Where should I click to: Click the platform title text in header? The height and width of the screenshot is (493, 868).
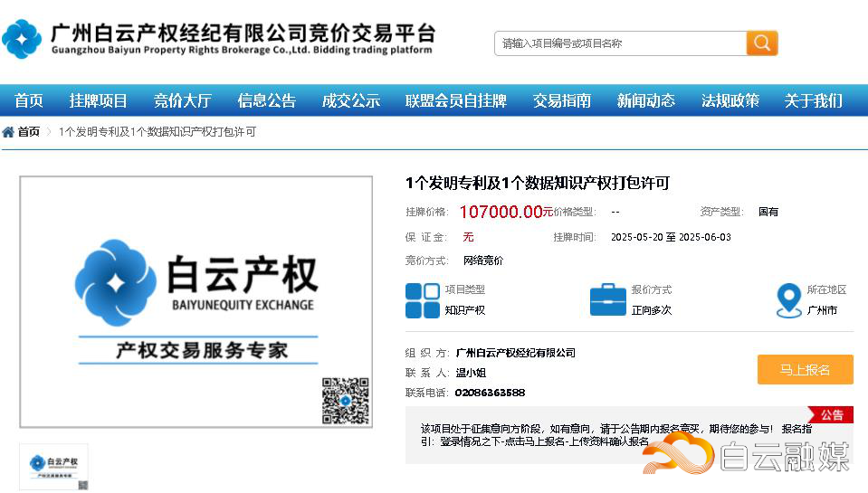[243, 39]
